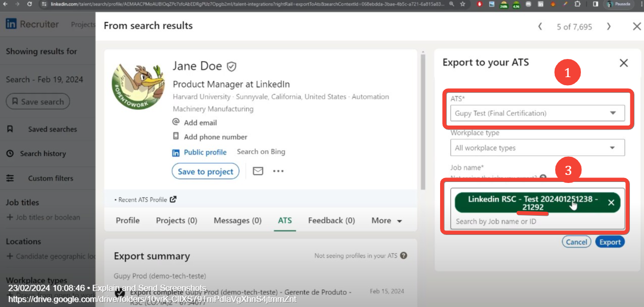The image size is (644, 307).
Task: Open the verified shield badge beside Jane Doe
Action: click(232, 67)
